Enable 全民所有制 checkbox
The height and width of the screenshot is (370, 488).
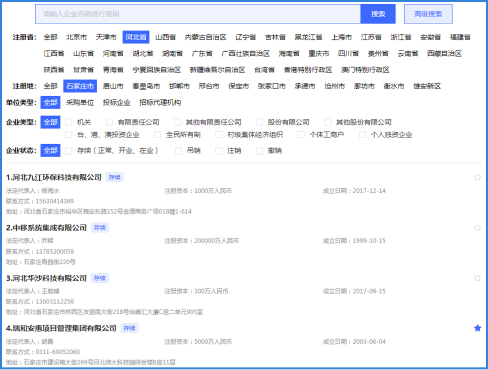[x=158, y=135]
